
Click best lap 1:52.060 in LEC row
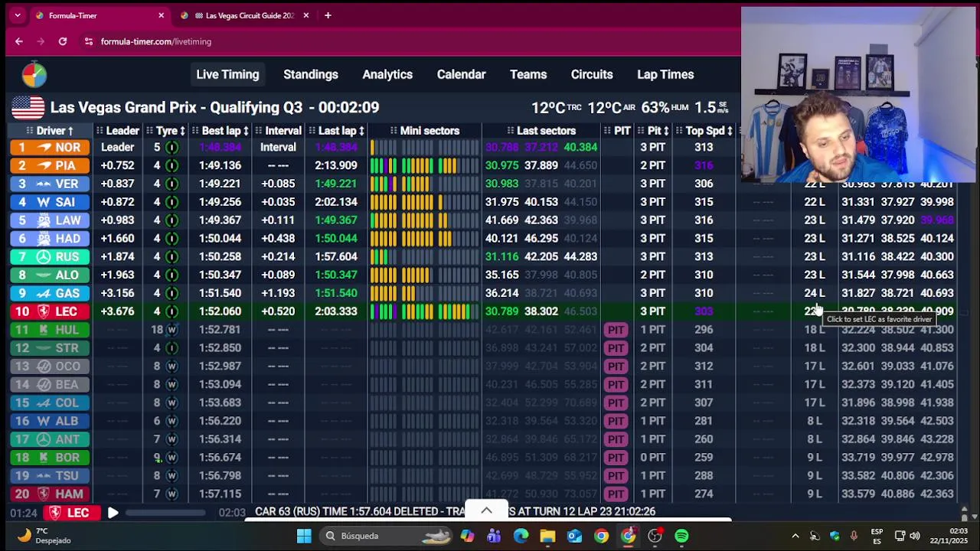[220, 311]
